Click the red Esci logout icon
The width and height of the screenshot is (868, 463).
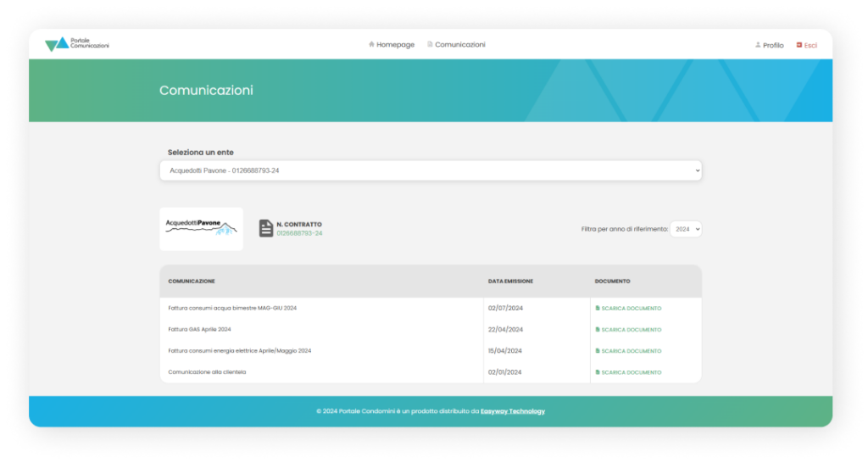tap(799, 45)
